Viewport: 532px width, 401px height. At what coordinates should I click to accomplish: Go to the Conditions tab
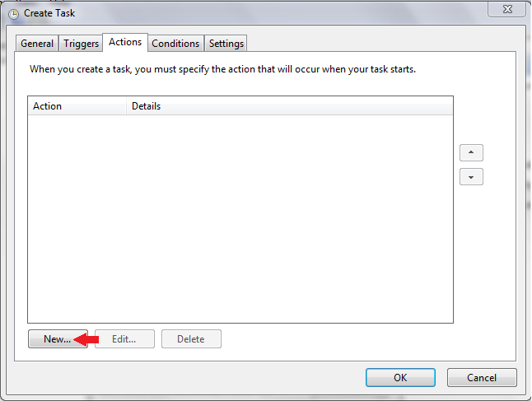pos(175,44)
